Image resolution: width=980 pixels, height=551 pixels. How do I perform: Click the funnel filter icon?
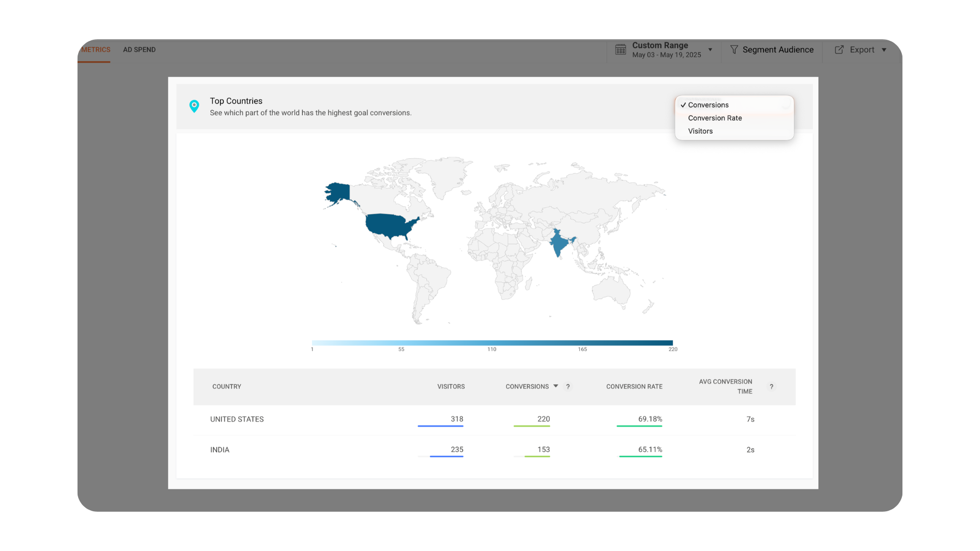click(734, 49)
